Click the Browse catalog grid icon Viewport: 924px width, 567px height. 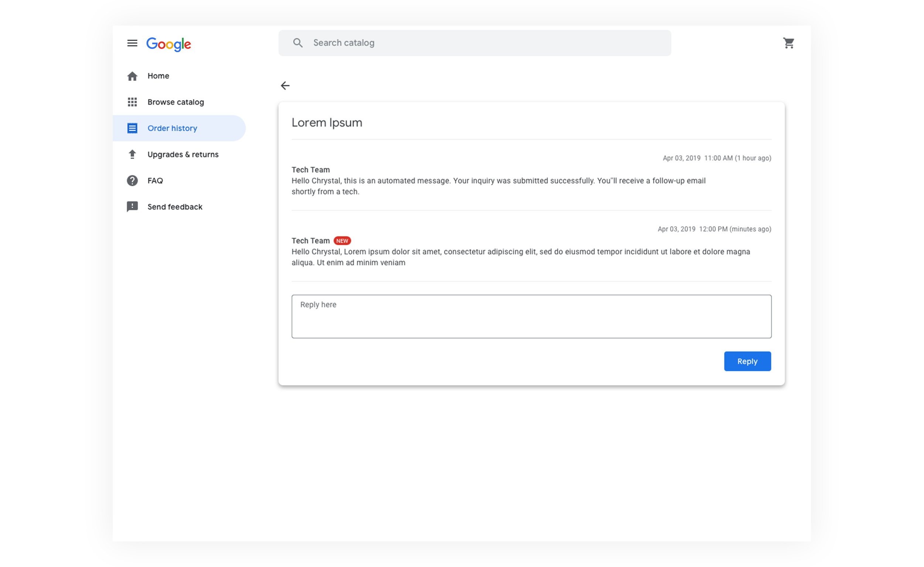[x=132, y=102]
